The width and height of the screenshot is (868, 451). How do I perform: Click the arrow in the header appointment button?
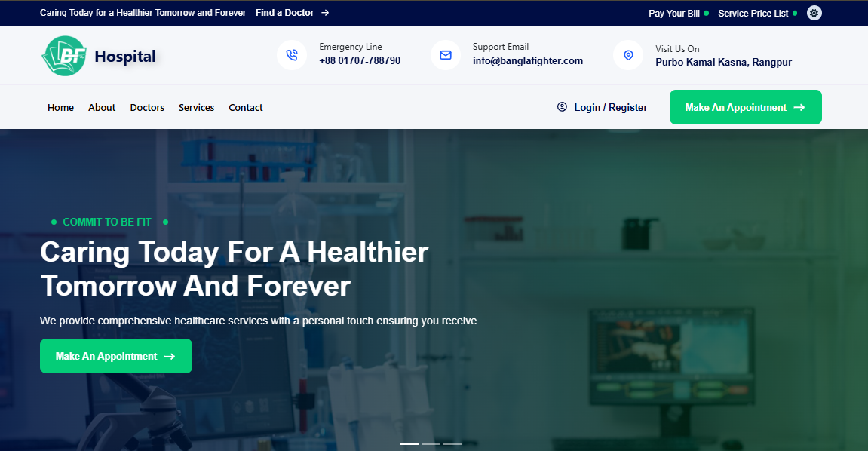coord(799,107)
